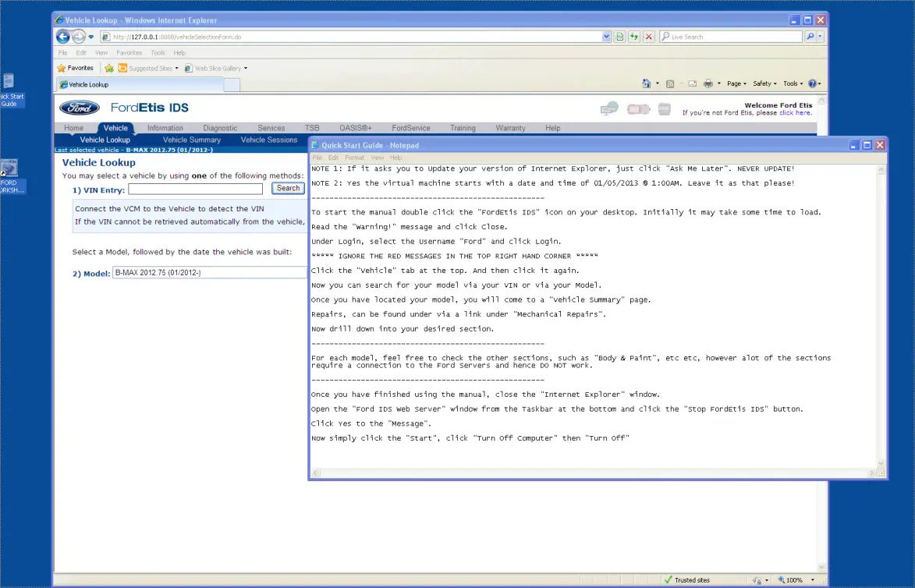
Task: Open the Edit menu in Notepad
Action: pyautogui.click(x=333, y=158)
